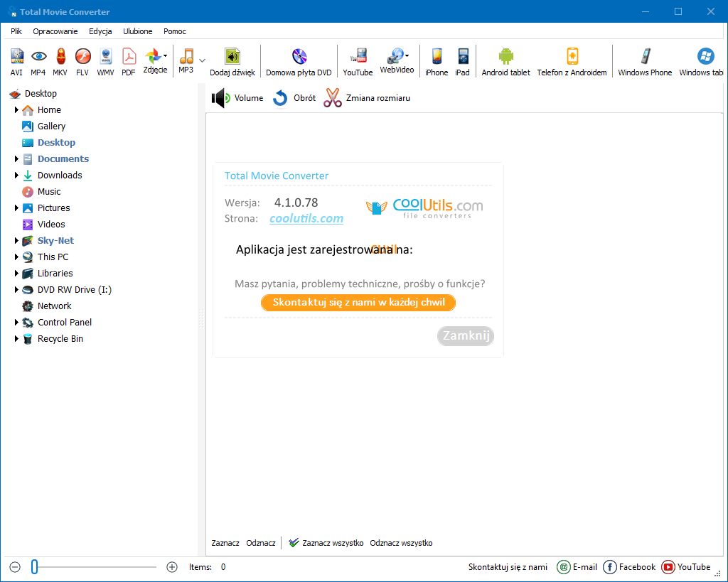Click the Zamknij button
Viewport: 728px width, 582px height.
pos(466,335)
